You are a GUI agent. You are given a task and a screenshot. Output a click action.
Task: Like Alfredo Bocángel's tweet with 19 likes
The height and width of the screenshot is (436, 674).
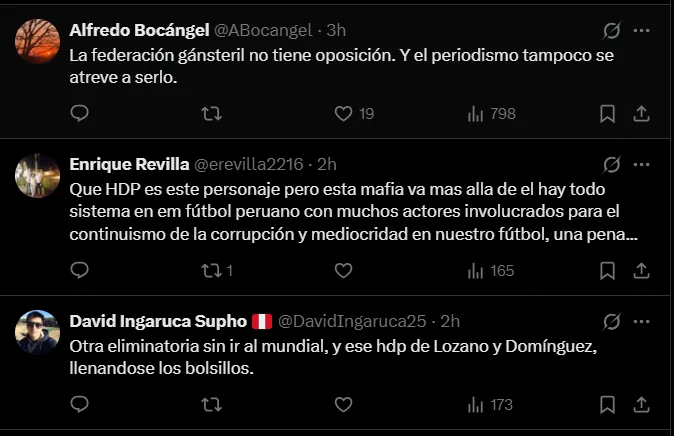tap(343, 114)
